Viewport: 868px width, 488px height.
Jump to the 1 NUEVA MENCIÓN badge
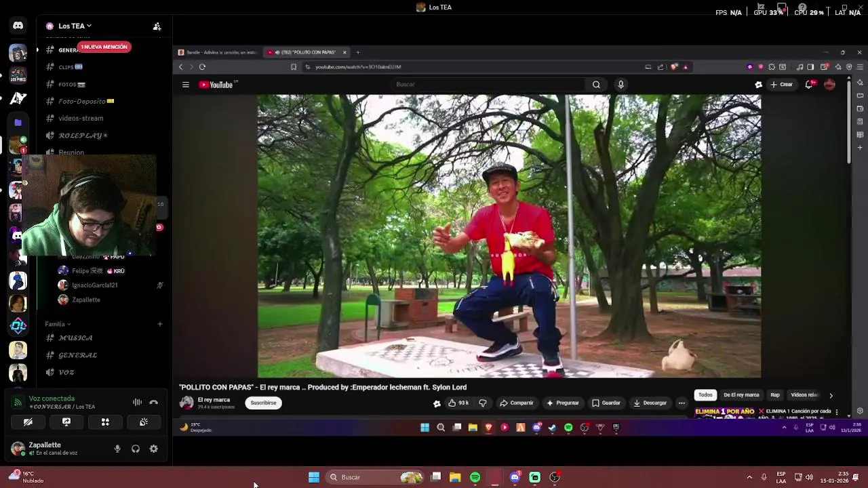pos(104,47)
